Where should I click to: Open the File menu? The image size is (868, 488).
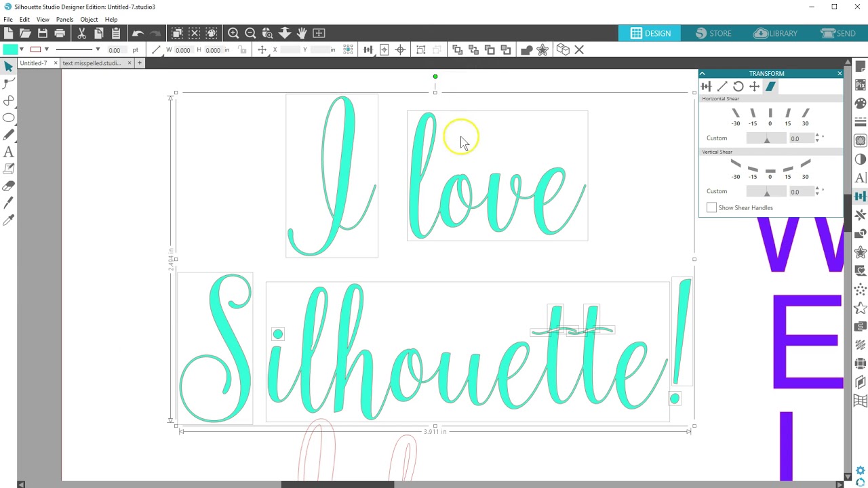(x=8, y=20)
